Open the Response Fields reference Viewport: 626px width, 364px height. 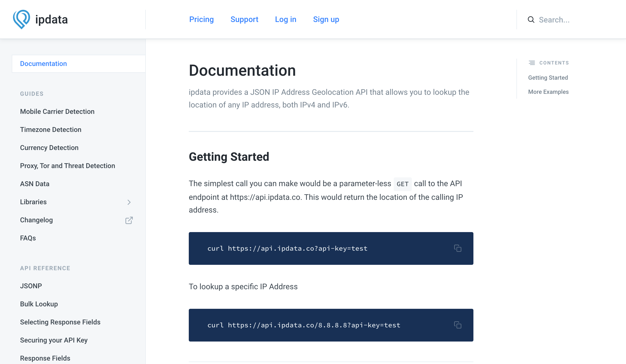[45, 358]
